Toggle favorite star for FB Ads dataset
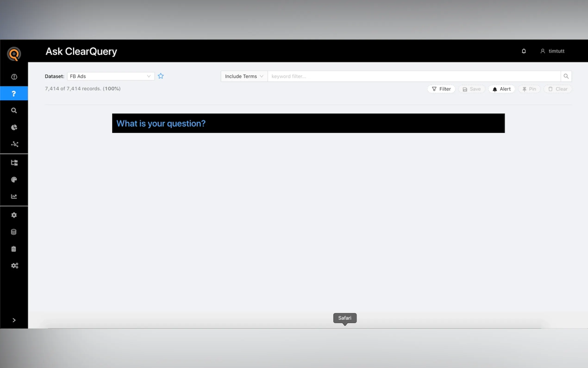Image resolution: width=588 pixels, height=368 pixels. pyautogui.click(x=161, y=76)
